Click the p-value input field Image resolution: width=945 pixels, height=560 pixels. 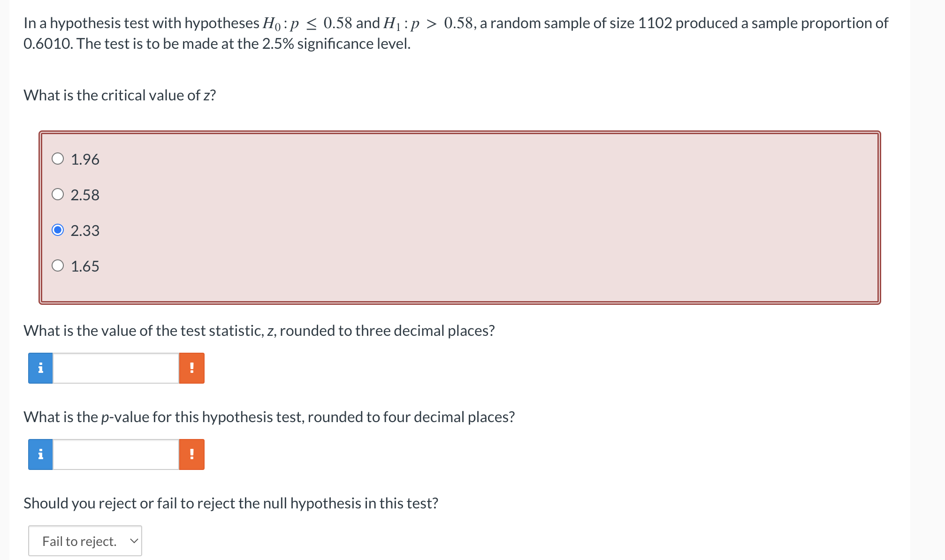point(115,454)
